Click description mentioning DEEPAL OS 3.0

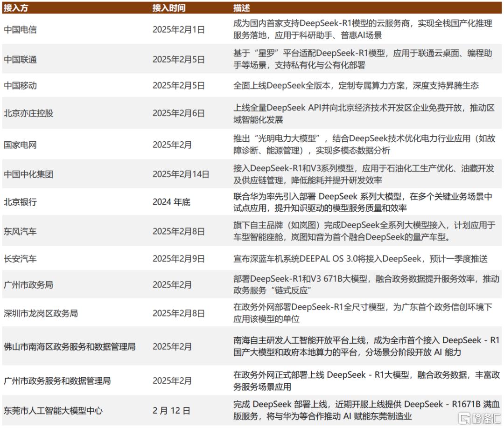(x=361, y=258)
